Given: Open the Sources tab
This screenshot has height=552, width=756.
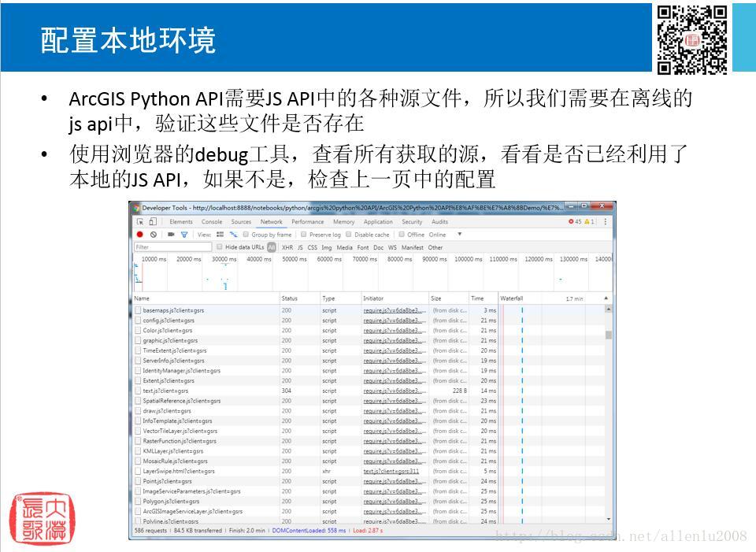Looking at the screenshot, I should coord(241,222).
